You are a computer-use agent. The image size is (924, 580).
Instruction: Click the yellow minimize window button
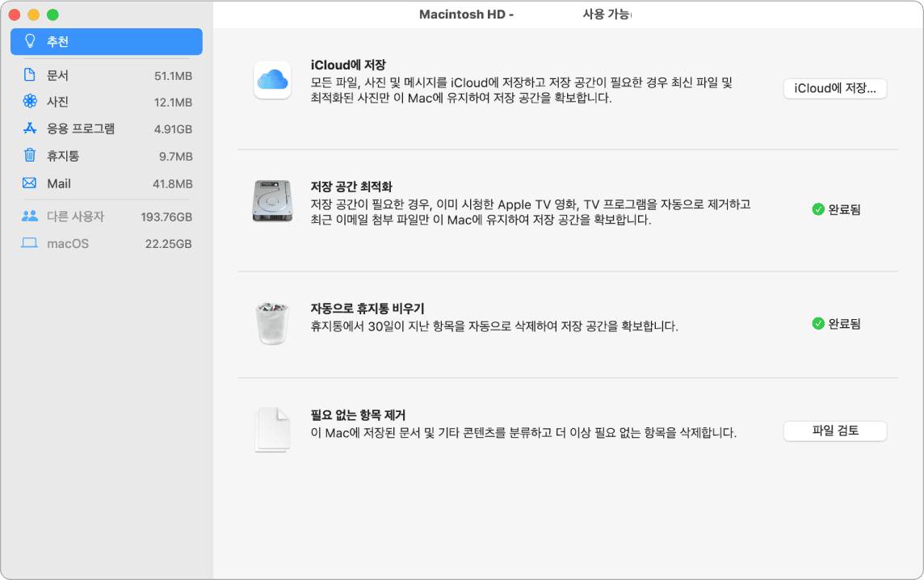pyautogui.click(x=34, y=15)
